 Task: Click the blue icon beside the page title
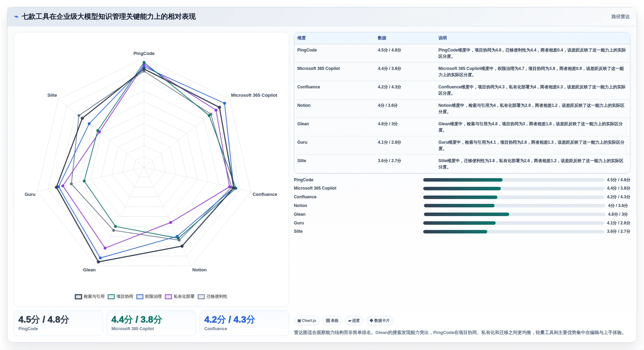tap(16, 17)
